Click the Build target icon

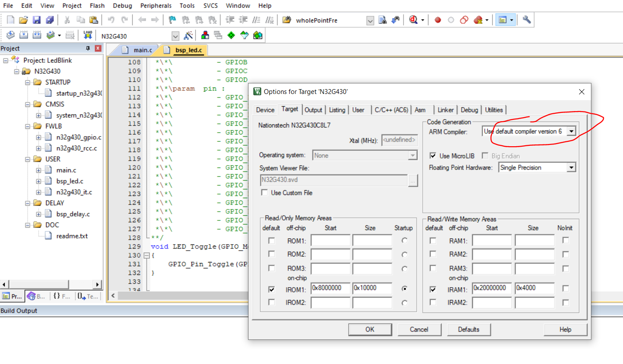coord(24,35)
